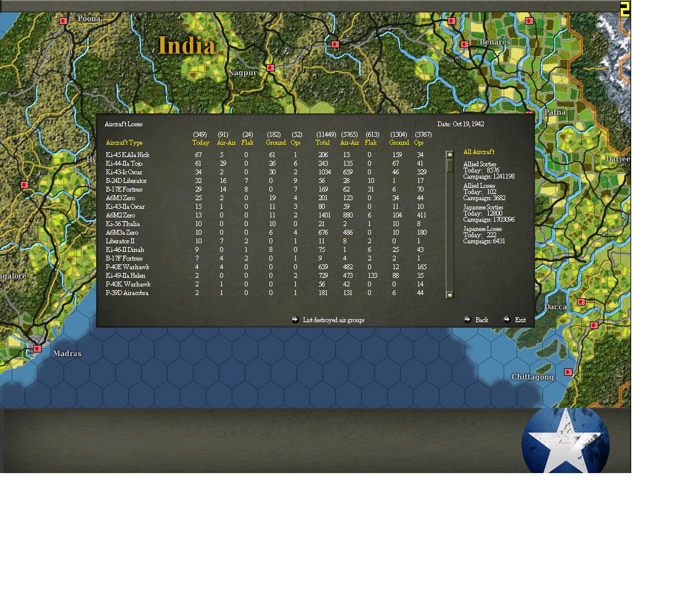Image resolution: width=678 pixels, height=616 pixels.
Task: Select the B-24D Liberator row
Action: [x=266, y=180]
